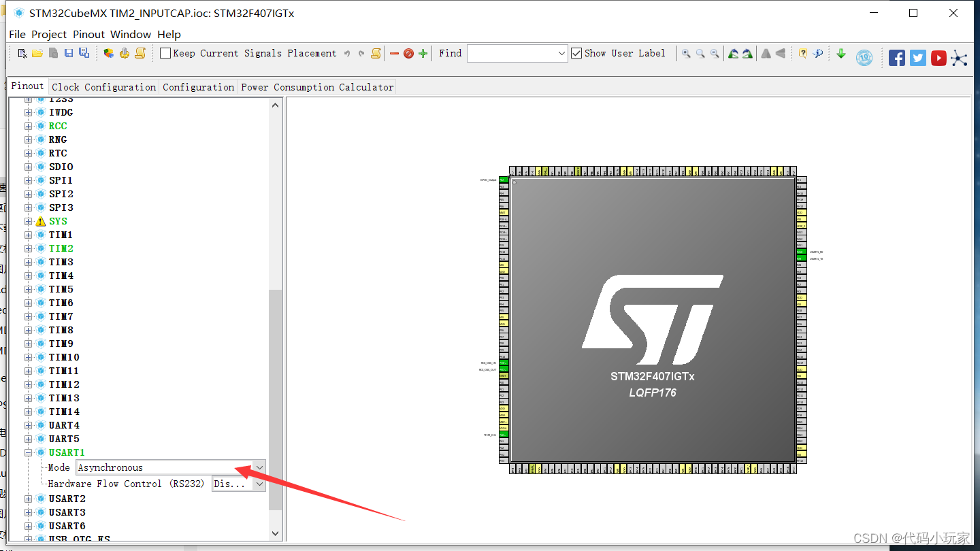
Task: Click the grey left-pointing triangle flip icon
Action: (780, 53)
